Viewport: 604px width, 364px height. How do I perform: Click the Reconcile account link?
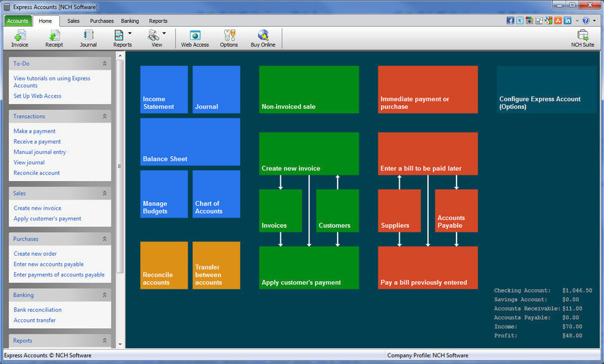[37, 173]
